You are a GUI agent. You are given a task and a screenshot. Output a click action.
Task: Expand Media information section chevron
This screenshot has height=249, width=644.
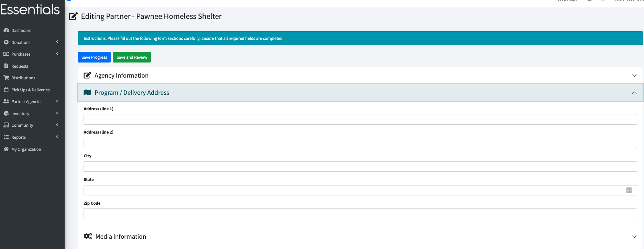click(634, 237)
